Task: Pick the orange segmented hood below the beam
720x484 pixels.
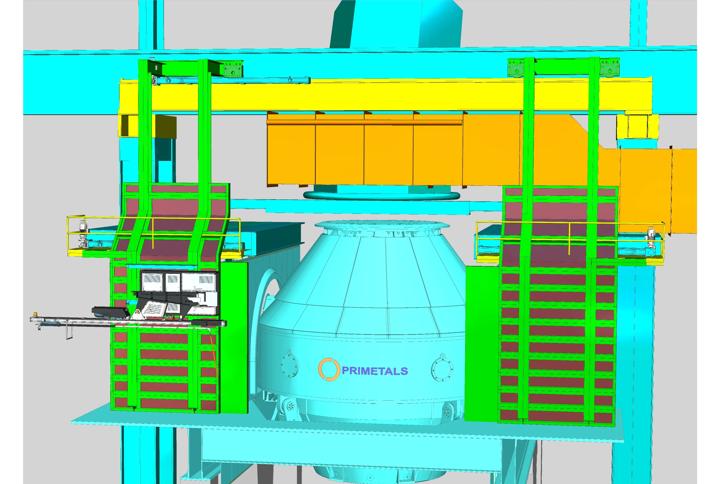Action: click(x=365, y=148)
